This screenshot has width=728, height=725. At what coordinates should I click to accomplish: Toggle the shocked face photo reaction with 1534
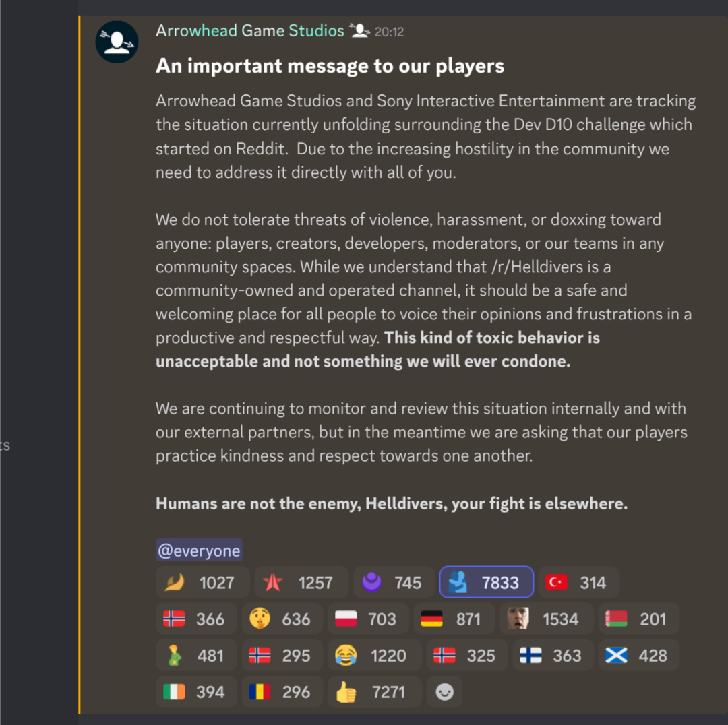pyautogui.click(x=547, y=619)
